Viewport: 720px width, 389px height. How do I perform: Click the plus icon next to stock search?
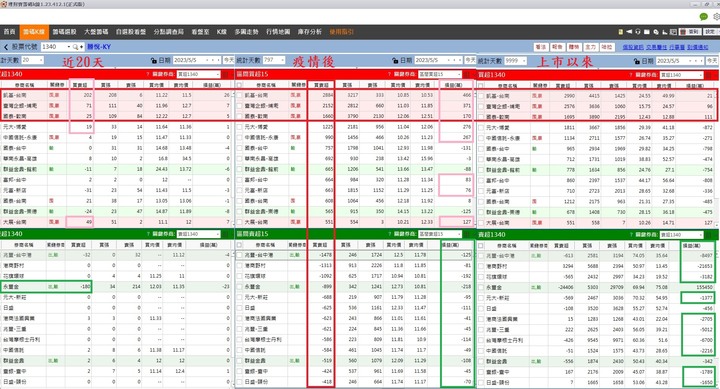click(81, 47)
